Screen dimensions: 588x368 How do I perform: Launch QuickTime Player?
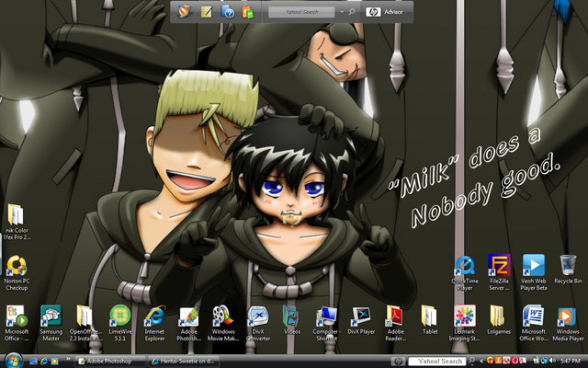(465, 272)
